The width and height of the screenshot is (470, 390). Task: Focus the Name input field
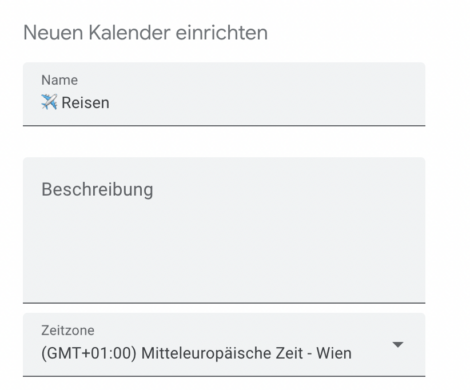point(224,94)
